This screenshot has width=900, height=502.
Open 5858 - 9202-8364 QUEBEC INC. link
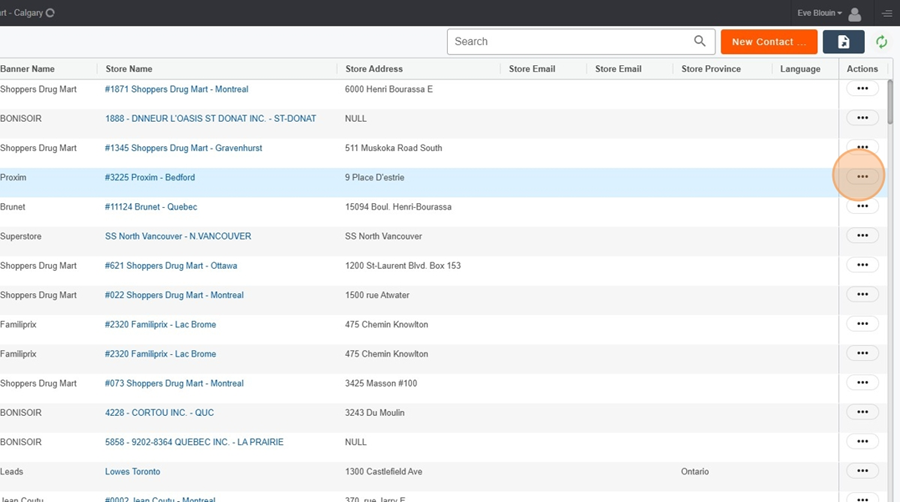[x=194, y=442]
